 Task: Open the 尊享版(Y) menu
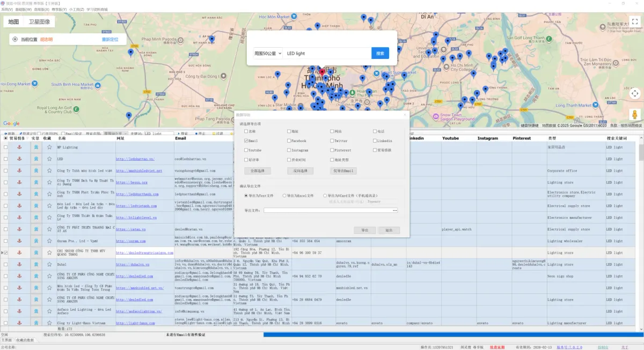60,9
